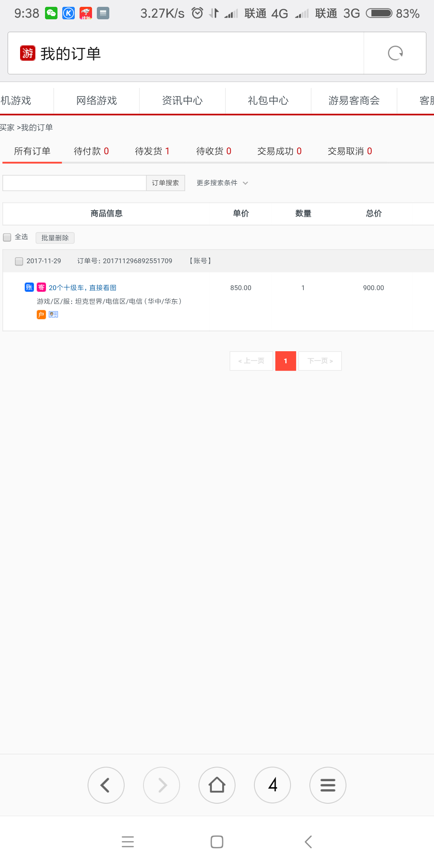The height and width of the screenshot is (868, 434).
Task: Click the pink 寄 consignment badge icon
Action: [41, 287]
